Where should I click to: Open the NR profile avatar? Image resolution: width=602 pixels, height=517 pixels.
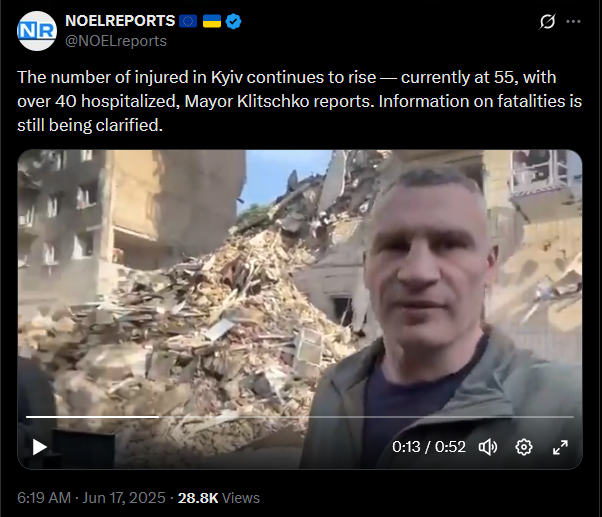37,31
